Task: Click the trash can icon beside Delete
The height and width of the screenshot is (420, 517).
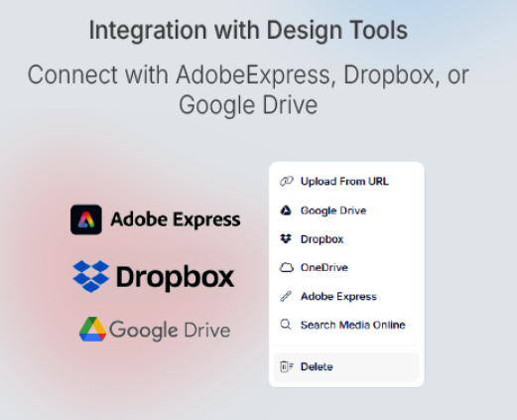Action: 287,366
